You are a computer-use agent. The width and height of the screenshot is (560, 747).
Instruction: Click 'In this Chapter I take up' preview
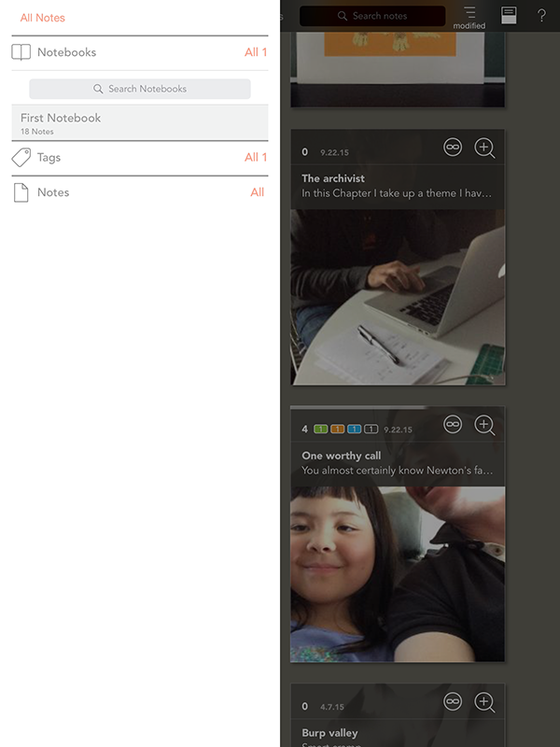pyautogui.click(x=397, y=193)
